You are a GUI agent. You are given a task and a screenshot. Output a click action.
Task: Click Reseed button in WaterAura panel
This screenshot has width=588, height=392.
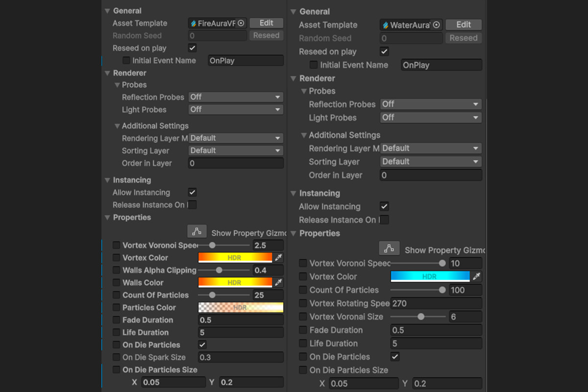(464, 38)
